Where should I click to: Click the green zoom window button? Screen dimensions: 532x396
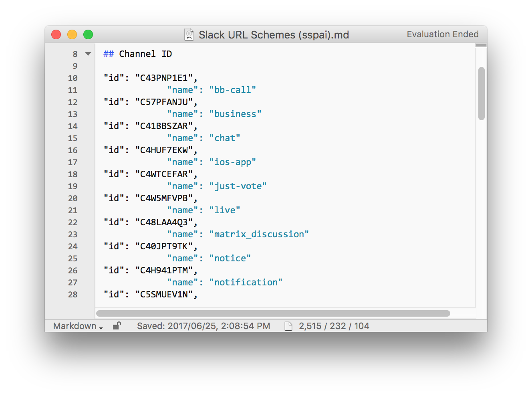tap(88, 35)
